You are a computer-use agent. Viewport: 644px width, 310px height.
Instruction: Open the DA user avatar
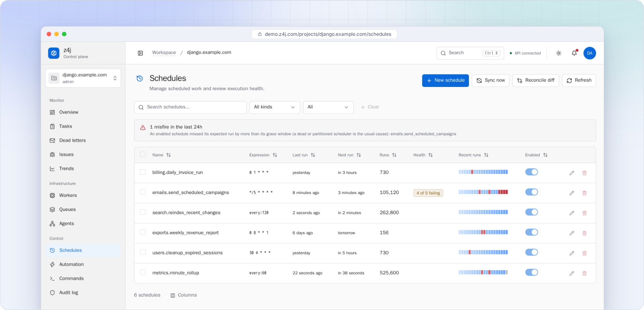point(590,53)
